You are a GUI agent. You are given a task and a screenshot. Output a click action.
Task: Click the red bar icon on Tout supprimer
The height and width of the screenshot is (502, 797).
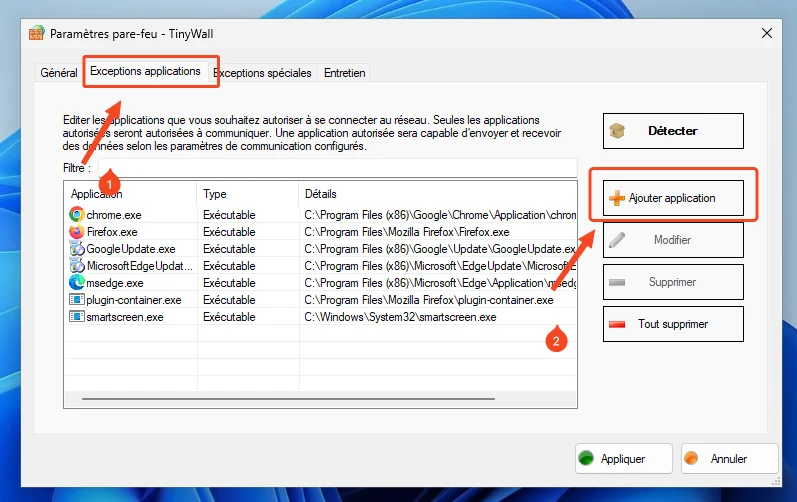[x=617, y=324]
